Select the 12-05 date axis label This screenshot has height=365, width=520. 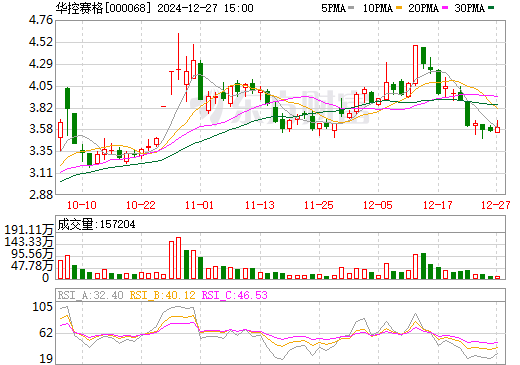(x=378, y=205)
